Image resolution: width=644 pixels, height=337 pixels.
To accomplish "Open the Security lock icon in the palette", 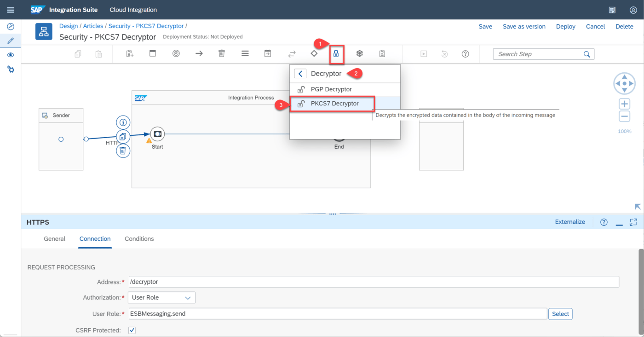I will pos(336,54).
